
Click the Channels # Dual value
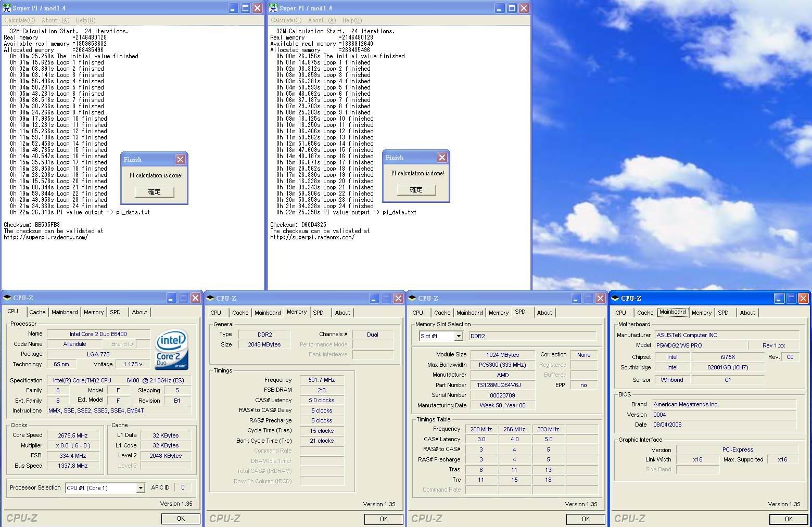373,335
